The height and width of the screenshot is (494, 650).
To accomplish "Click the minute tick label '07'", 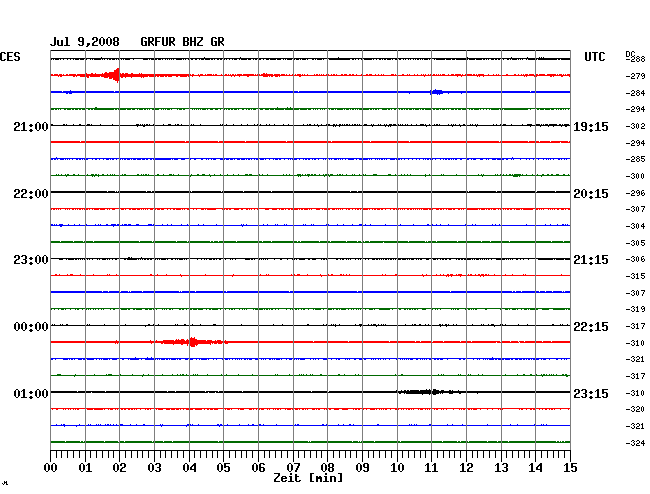I will click(293, 468).
